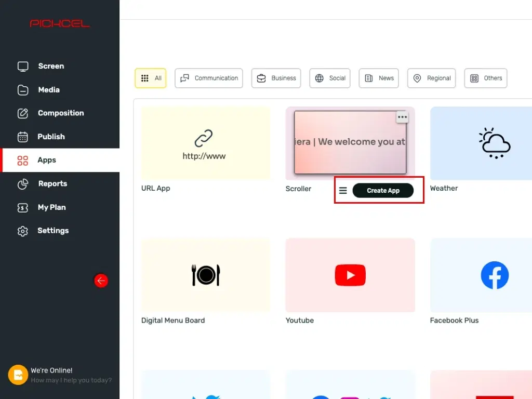Select the Screen icon in the sidebar

coord(23,66)
